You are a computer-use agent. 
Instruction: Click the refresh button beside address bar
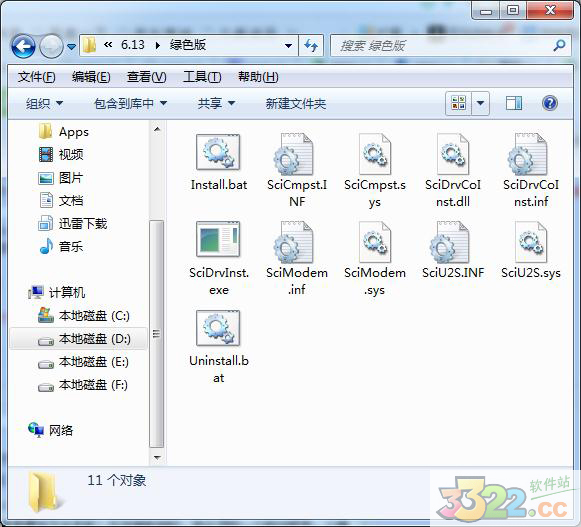coord(311,46)
